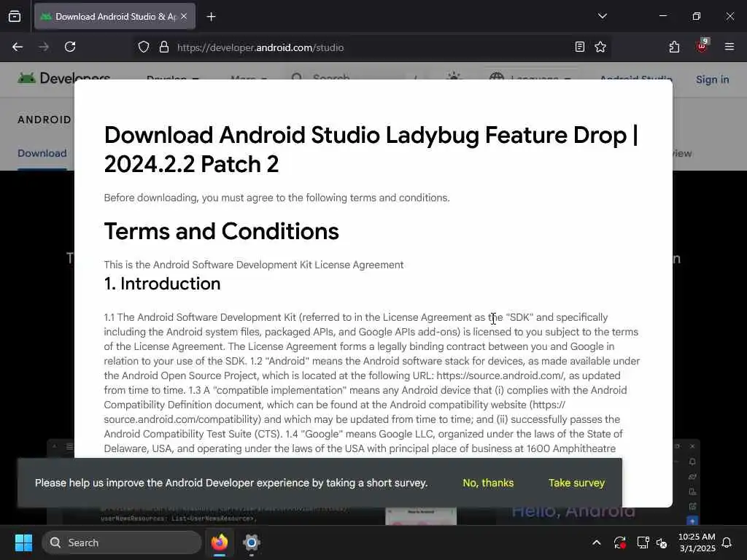The image size is (747, 560).
Task: Open the browser extensions puzzle icon
Action: [x=674, y=47]
